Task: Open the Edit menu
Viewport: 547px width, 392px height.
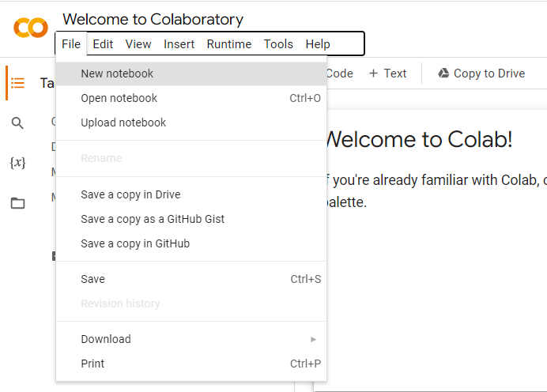Action: [x=103, y=44]
